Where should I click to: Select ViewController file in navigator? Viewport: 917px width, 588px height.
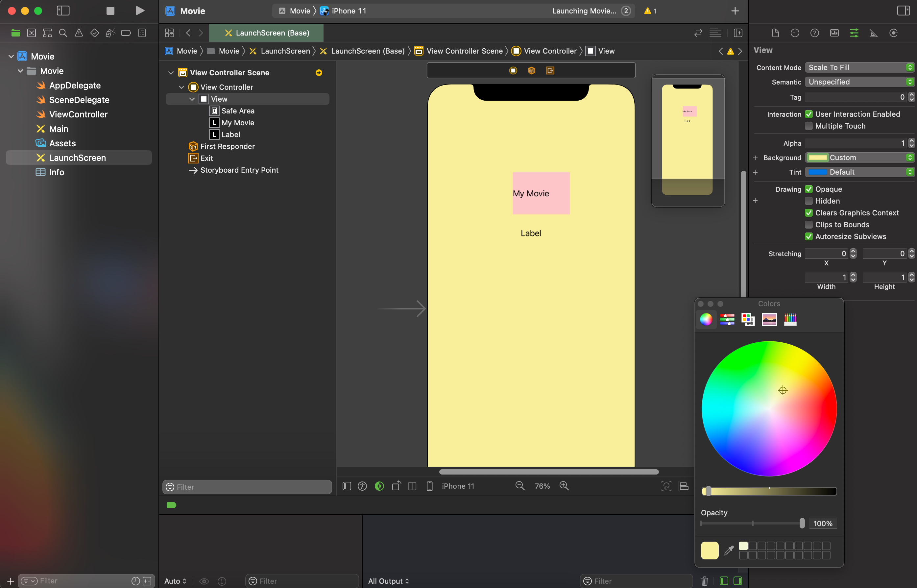(78, 114)
